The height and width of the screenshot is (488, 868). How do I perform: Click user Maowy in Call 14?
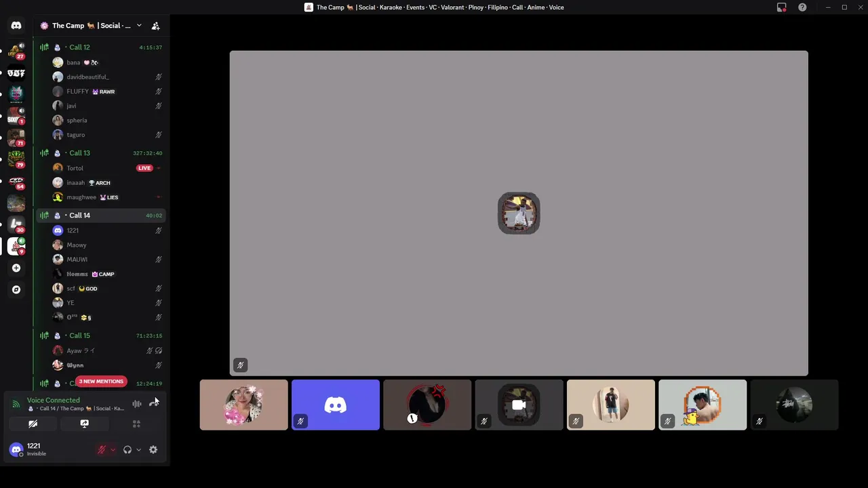coord(77,245)
